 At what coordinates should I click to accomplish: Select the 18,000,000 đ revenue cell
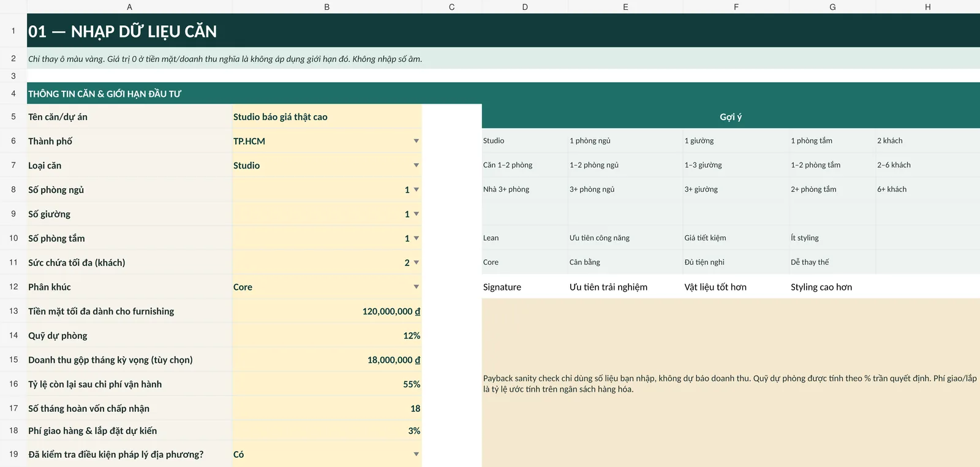pyautogui.click(x=326, y=360)
